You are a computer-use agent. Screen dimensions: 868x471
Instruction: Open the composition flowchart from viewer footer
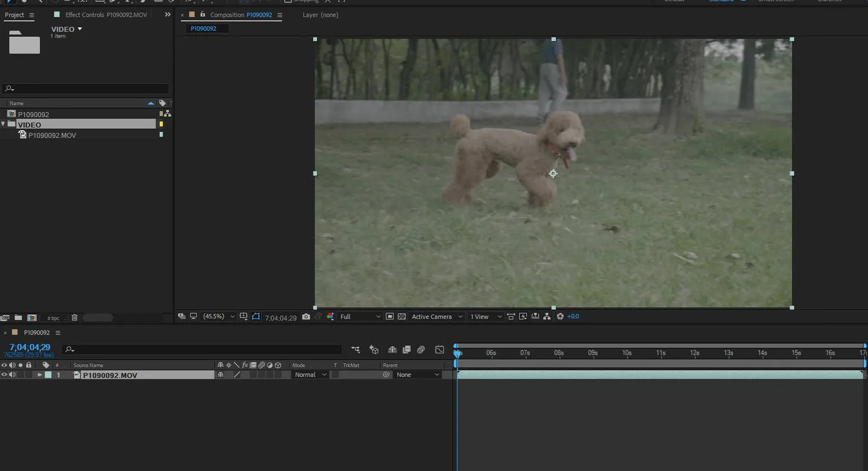[547, 317]
